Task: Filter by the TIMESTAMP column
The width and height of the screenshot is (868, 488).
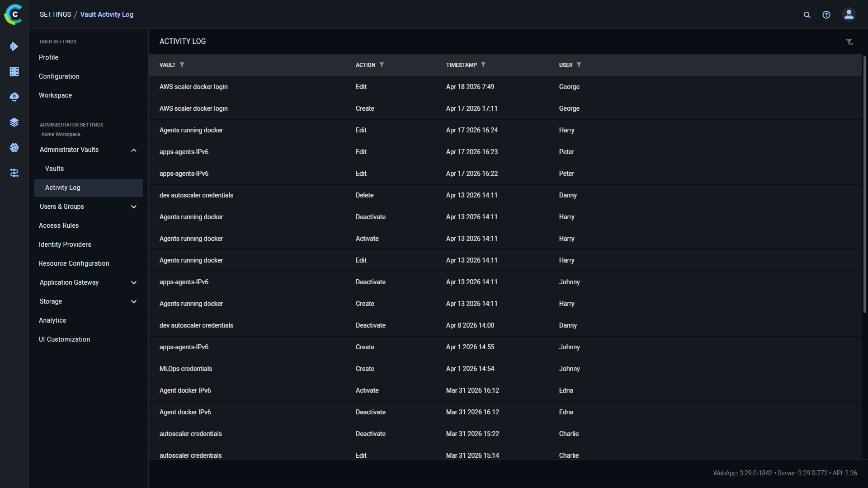Action: coord(483,65)
